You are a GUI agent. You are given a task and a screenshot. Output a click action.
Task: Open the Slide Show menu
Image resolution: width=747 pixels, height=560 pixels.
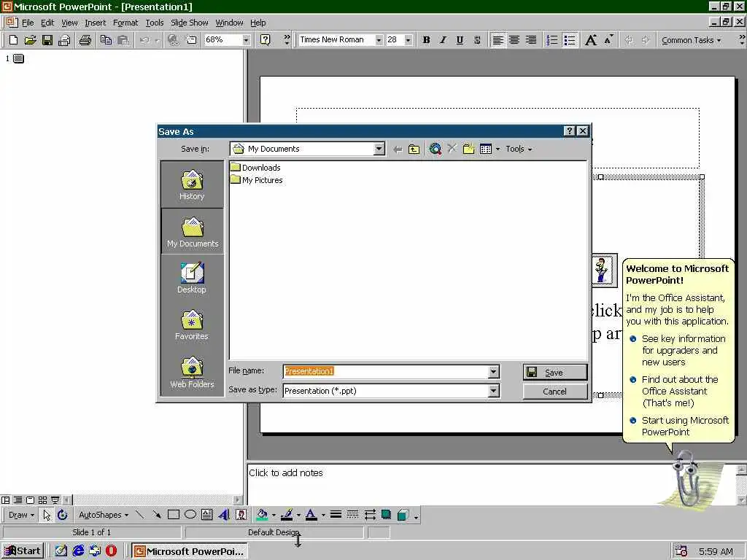[x=189, y=23]
